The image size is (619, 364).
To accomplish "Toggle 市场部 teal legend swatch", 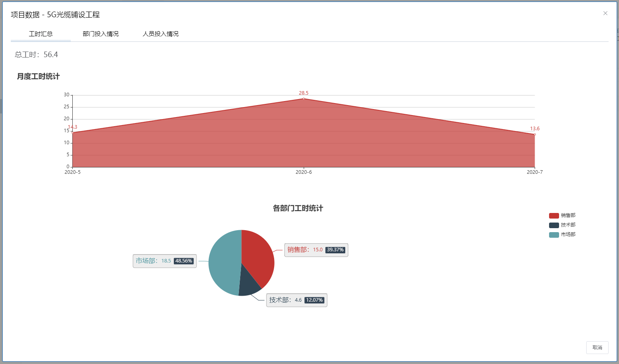I will 554,235.
